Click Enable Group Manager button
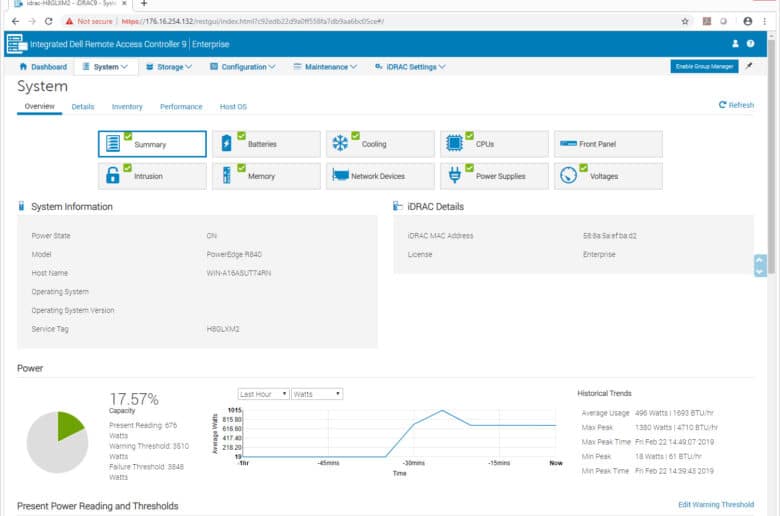This screenshot has width=780, height=516. coord(704,67)
